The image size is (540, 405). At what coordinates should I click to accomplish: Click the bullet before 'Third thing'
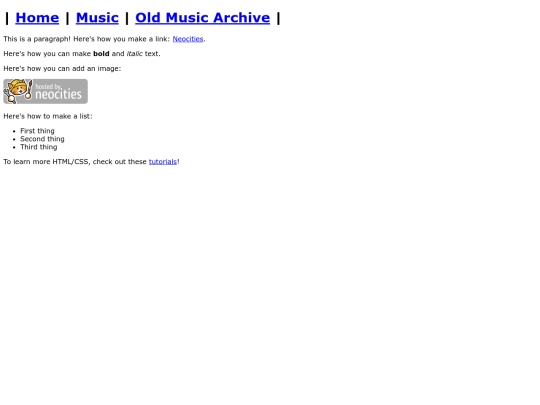tap(14, 147)
